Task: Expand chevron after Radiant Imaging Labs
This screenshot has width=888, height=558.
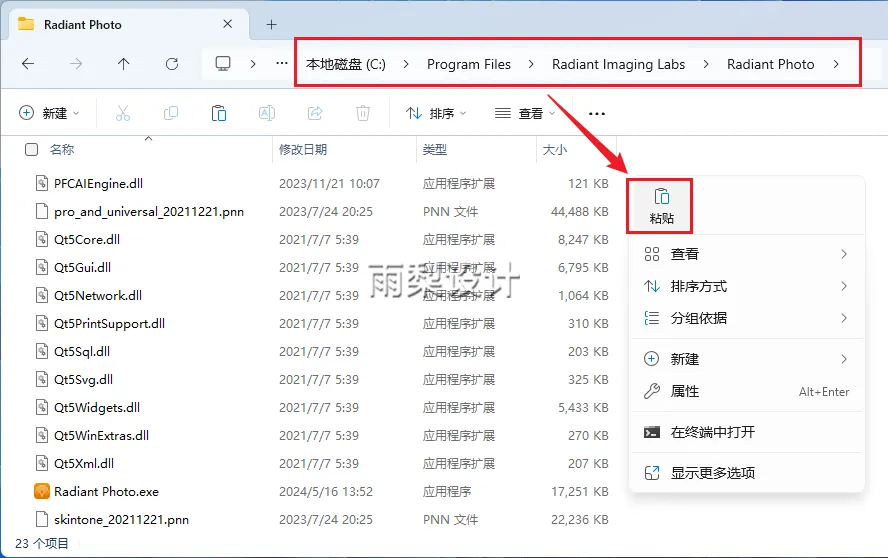Action: (706, 64)
